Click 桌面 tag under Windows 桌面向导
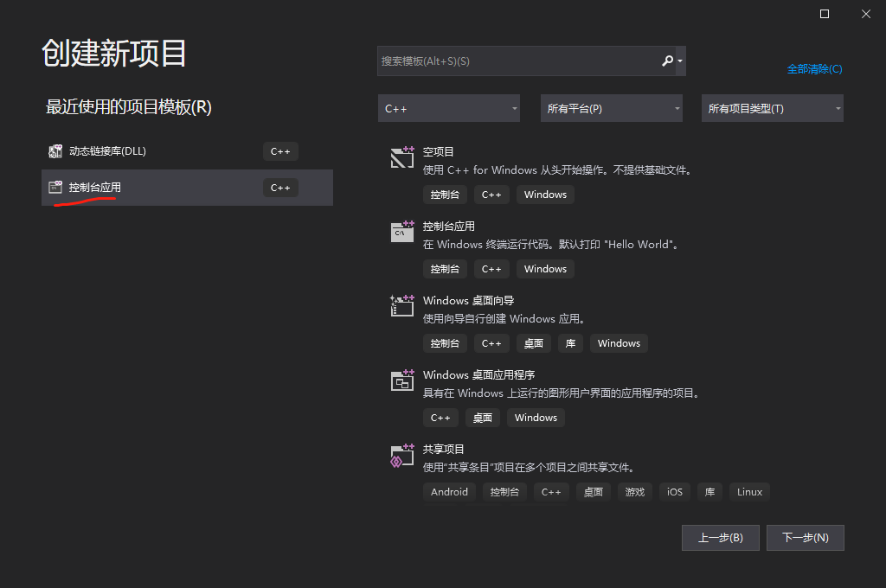This screenshot has width=886, height=588. coord(533,343)
